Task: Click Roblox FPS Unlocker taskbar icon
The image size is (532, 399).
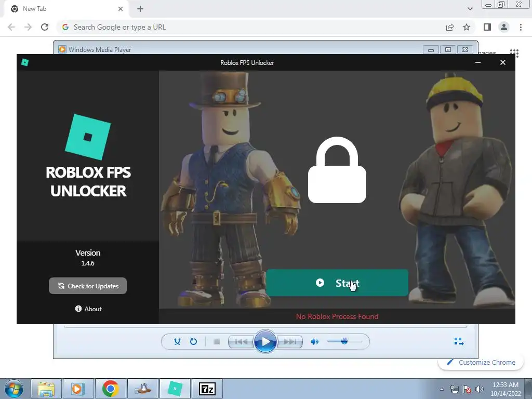Action: tap(175, 389)
